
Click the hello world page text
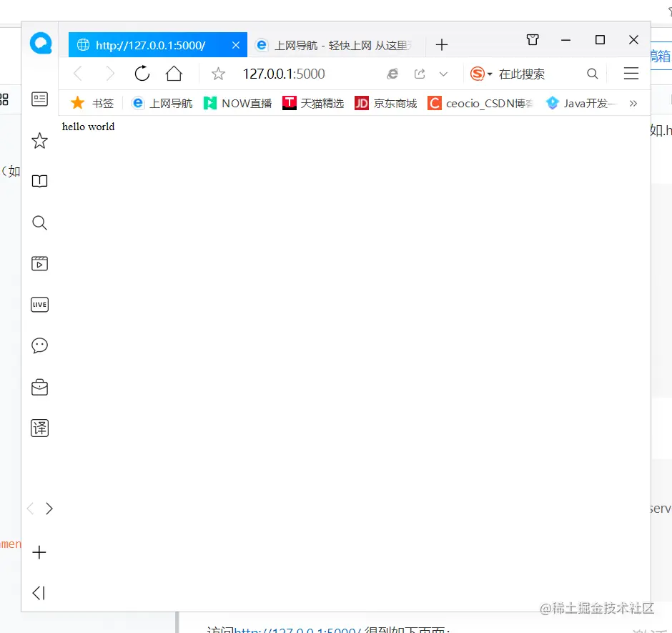(x=88, y=127)
